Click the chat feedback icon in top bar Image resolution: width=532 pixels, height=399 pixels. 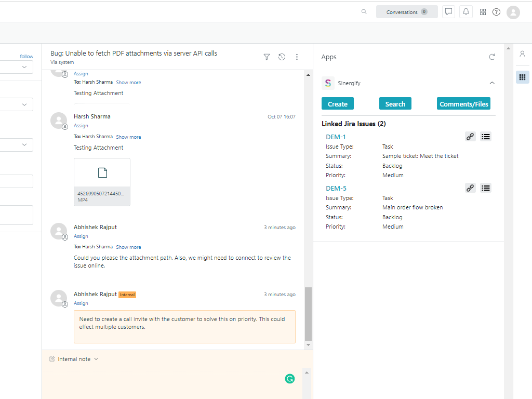point(448,11)
